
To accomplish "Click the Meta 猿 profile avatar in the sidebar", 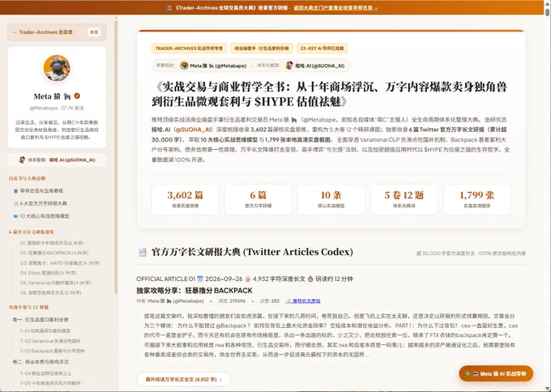I will (57, 68).
